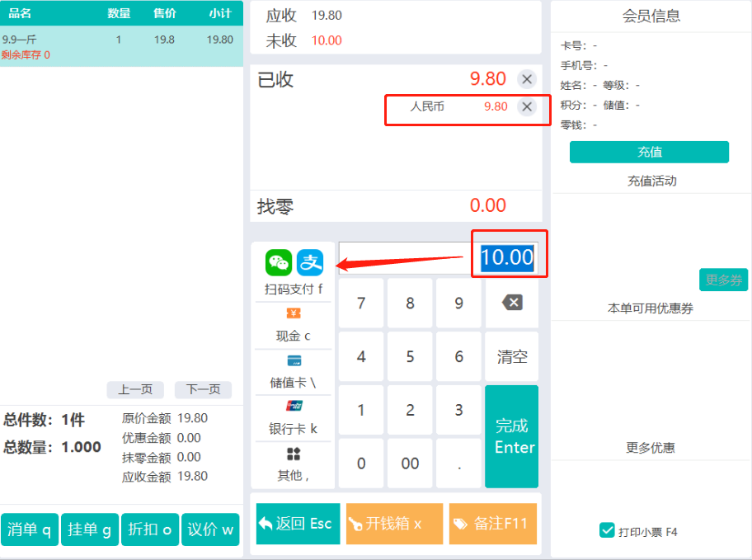The image size is (752, 560).
Task: Select UnionPay bank card icon
Action: coord(294,406)
